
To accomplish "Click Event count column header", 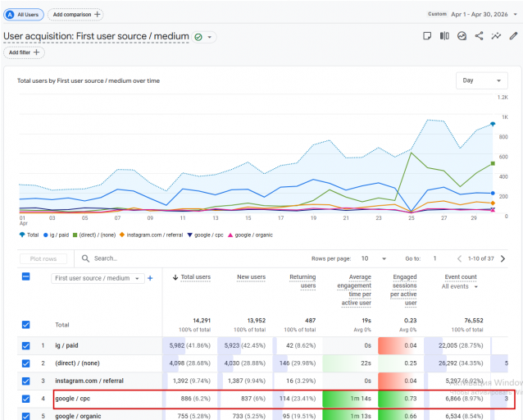I will point(461,277).
